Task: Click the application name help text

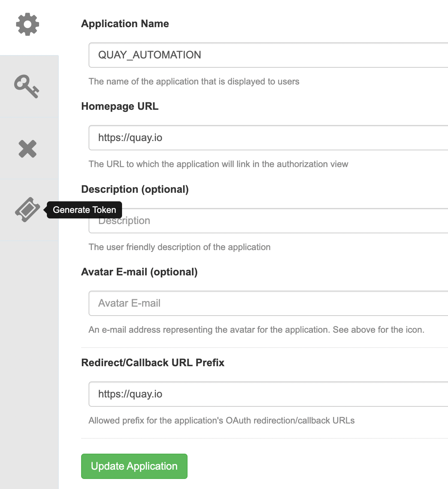Action: point(194,81)
